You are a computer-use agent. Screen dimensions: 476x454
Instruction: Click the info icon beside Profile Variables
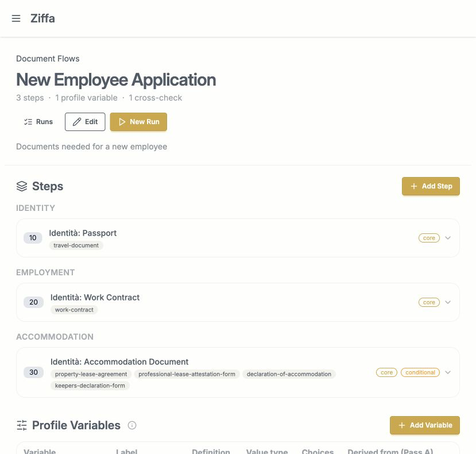131,425
